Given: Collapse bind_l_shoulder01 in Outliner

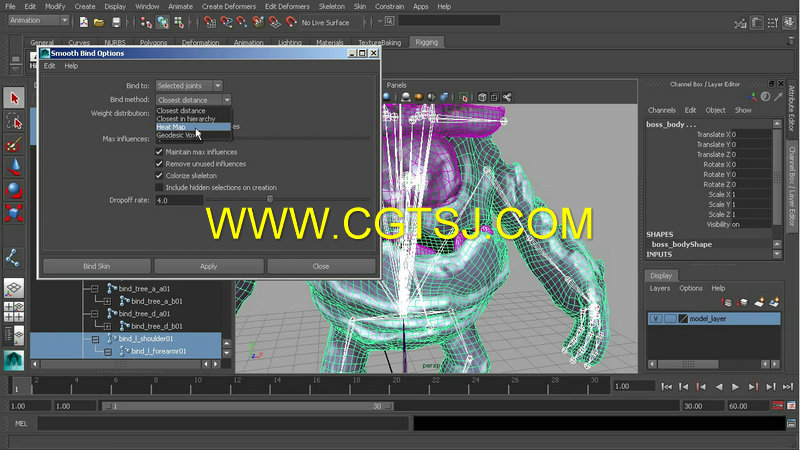Looking at the screenshot, I should pyautogui.click(x=95, y=339).
